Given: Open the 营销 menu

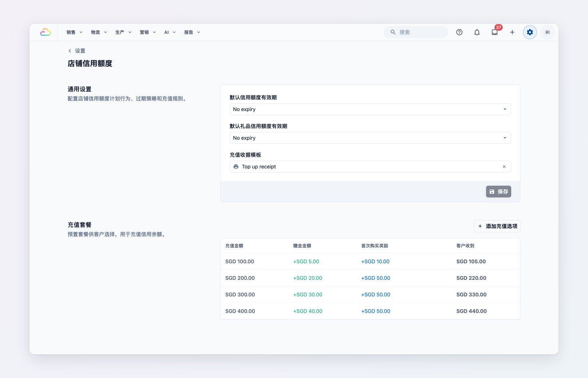Looking at the screenshot, I should (148, 32).
